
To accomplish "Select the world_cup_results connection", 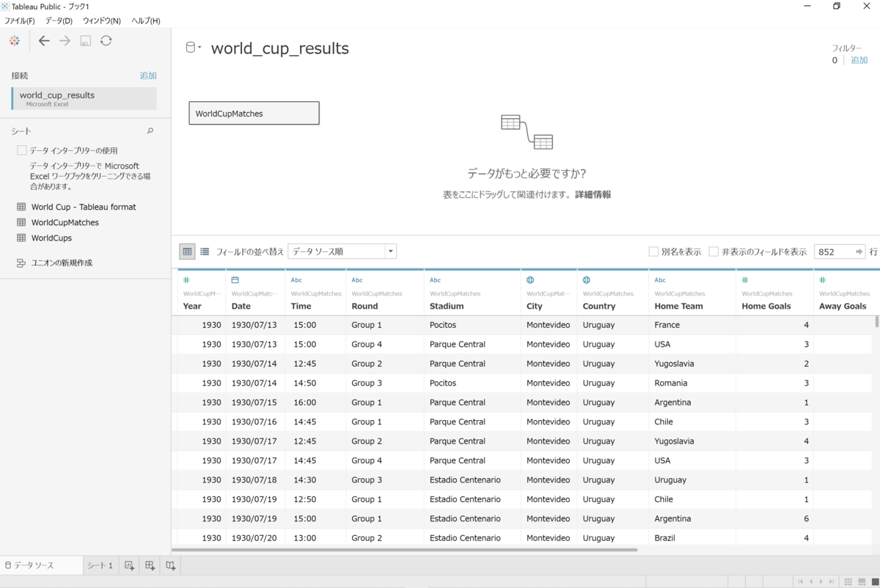I will point(84,98).
